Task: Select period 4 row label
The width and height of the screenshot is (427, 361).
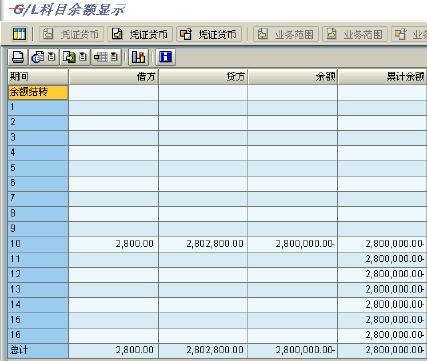Action: coord(38,153)
